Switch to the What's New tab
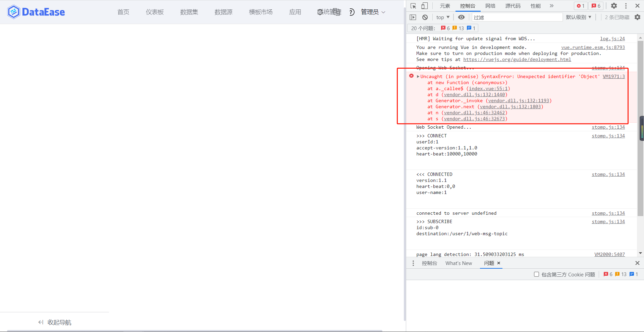The height and width of the screenshot is (332, 644). tap(459, 263)
